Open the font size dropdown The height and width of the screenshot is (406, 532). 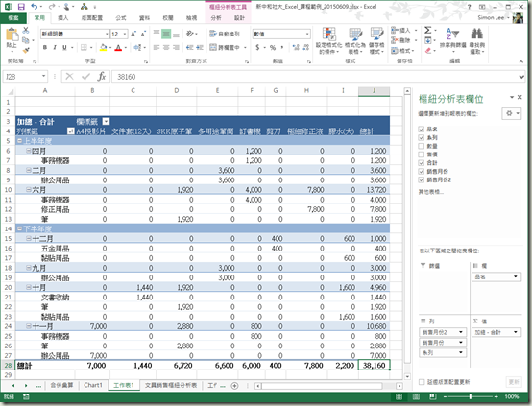125,34
